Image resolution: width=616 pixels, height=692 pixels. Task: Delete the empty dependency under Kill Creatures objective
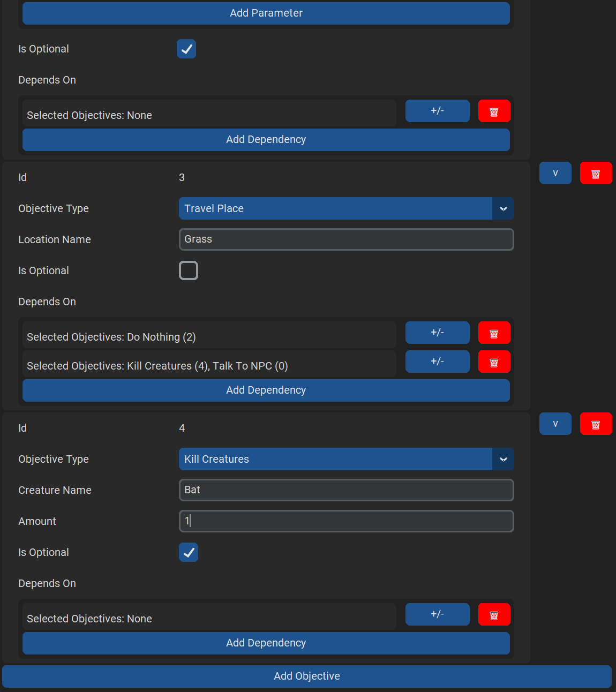(494, 615)
